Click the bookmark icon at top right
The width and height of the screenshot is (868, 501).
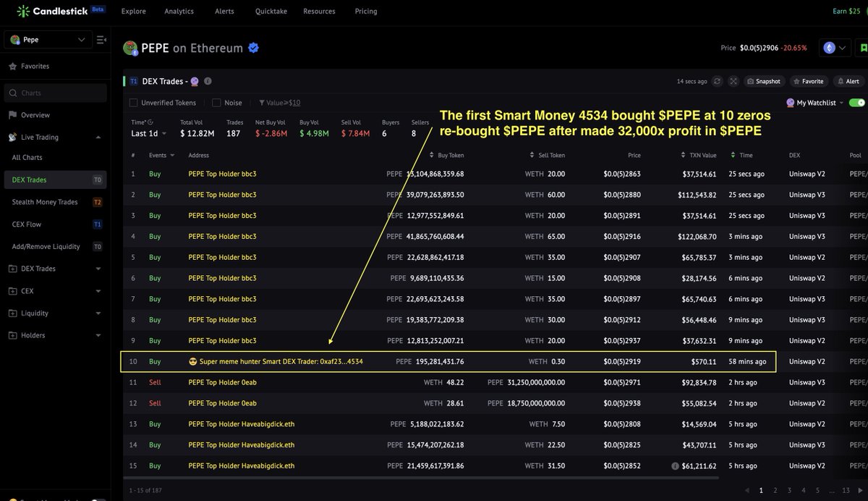click(863, 48)
